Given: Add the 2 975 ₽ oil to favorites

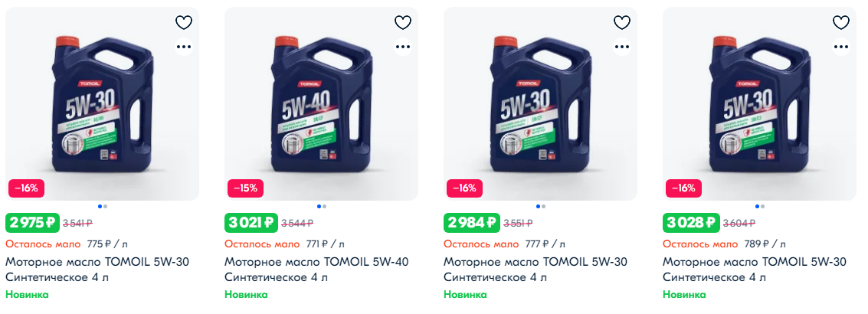Looking at the screenshot, I should [x=184, y=23].
